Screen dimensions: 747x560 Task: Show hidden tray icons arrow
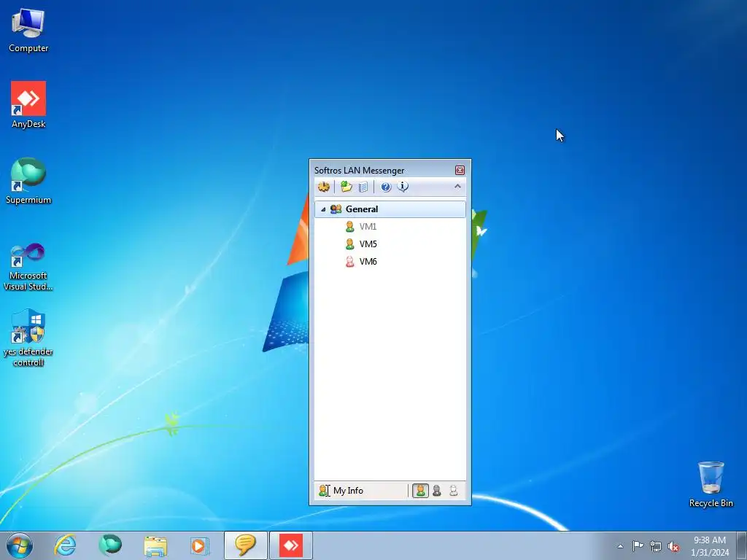coord(620,546)
